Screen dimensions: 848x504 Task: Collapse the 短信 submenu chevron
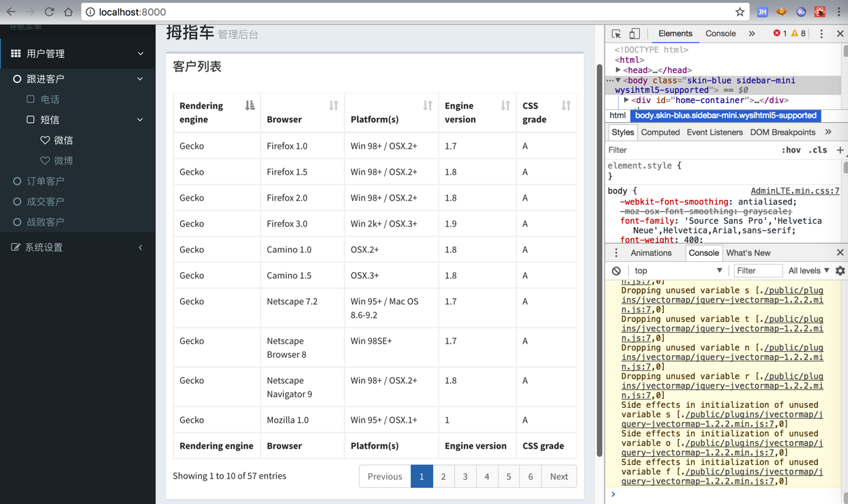[x=140, y=119]
